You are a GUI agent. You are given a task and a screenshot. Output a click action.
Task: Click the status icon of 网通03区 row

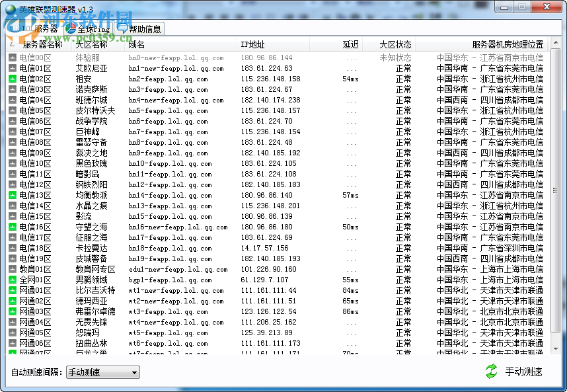tap(13, 312)
